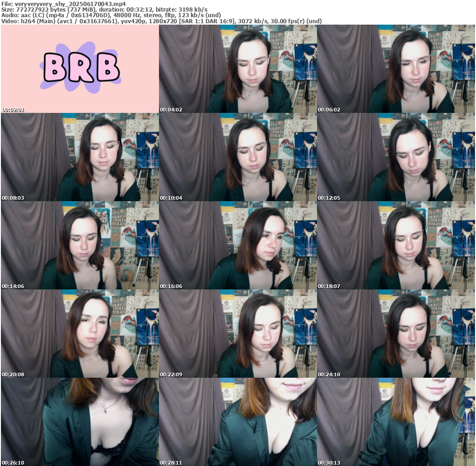Click the thumbnail marked 00:26:10
Screen dimensions: 476x466
[x=79, y=422]
